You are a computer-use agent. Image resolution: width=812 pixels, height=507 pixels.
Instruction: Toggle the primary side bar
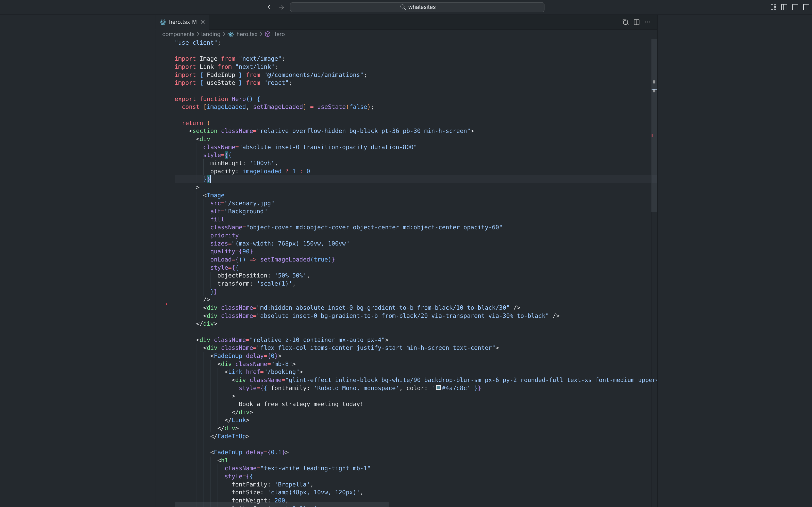point(784,7)
